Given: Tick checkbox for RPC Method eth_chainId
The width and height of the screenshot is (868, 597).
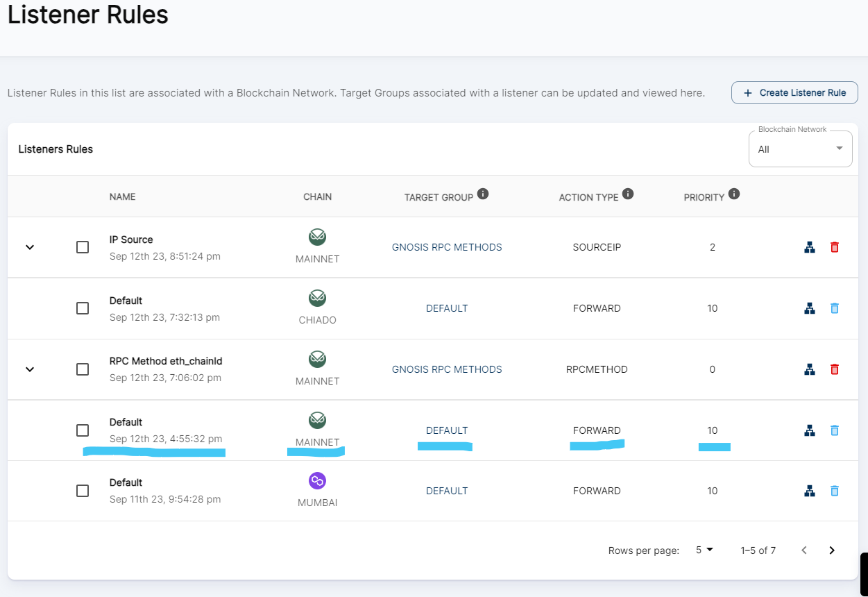Looking at the screenshot, I should click(83, 369).
